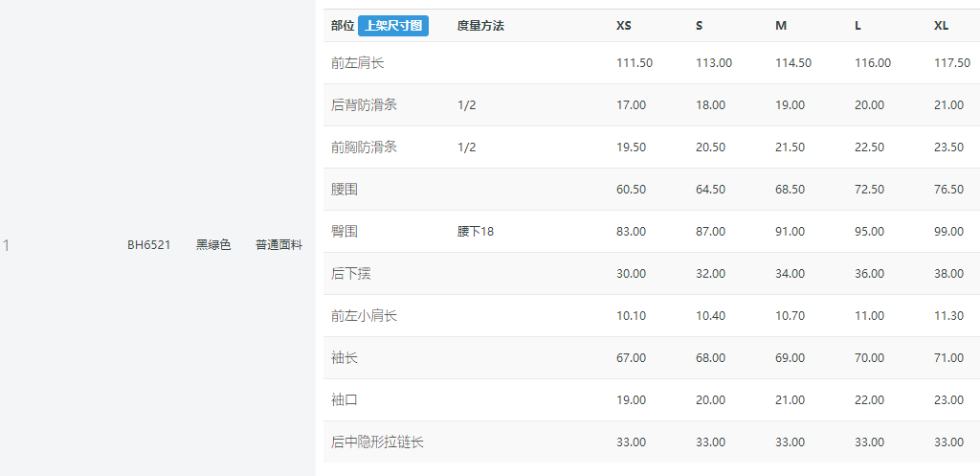This screenshot has width=980, height=476.
Task: Click the 10.70 value in 前左小肩长 row
Action: [x=790, y=316]
